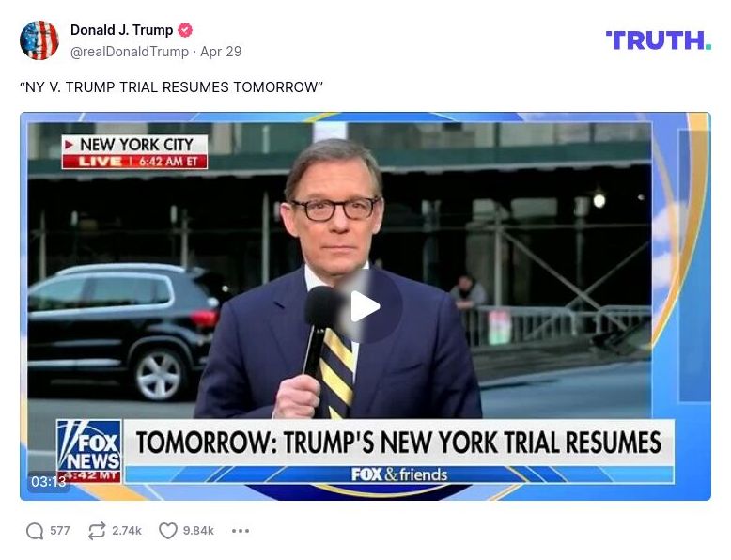Viewport: 731px width, 560px height.
Task: View the 2.74k ReTruths count
Action: pos(126,531)
